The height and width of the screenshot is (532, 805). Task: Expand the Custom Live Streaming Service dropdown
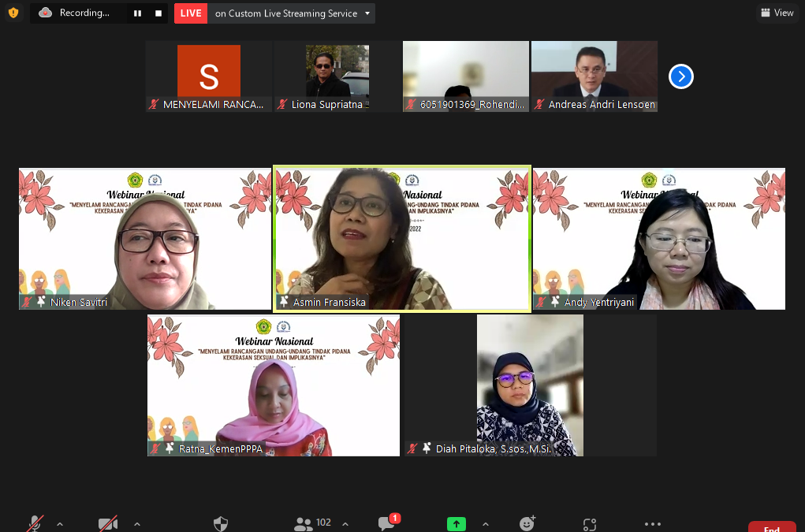(x=367, y=13)
